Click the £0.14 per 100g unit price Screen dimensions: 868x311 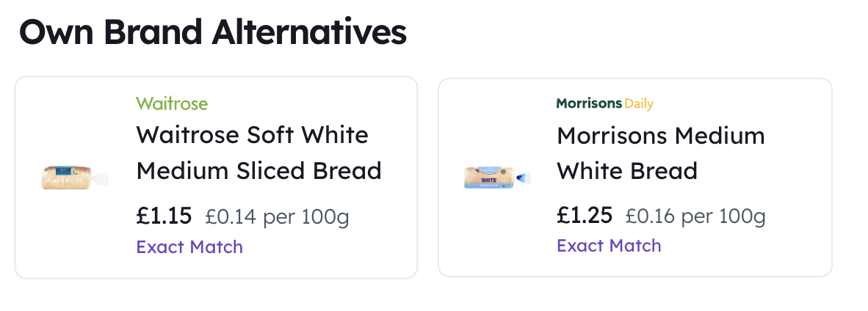coord(278,217)
